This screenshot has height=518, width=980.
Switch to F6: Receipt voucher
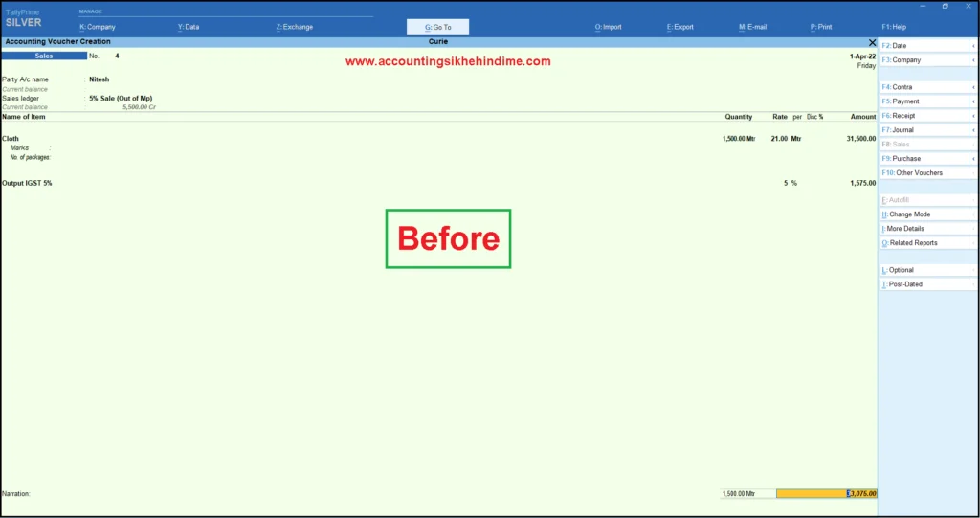tap(924, 116)
